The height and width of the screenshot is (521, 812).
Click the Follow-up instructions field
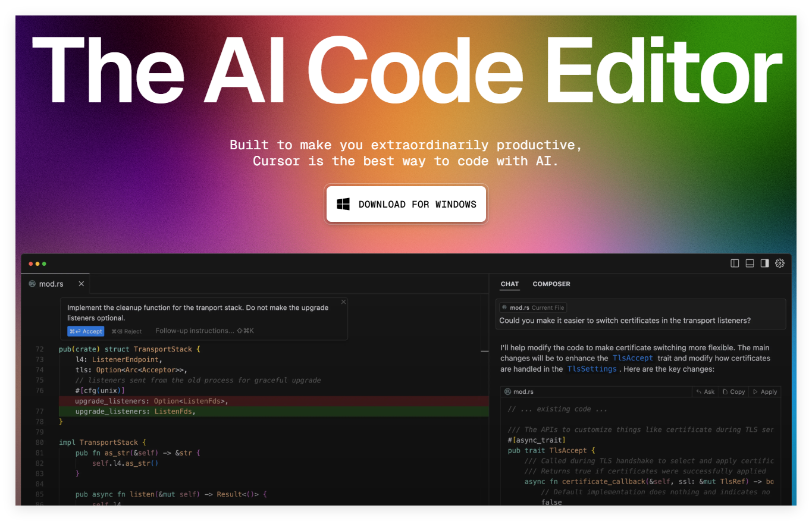205,331
